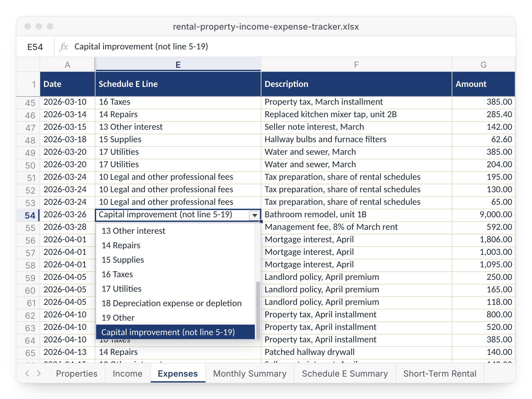Open the Short-Term Rental sheet tab
Screen dimensions: 532x399
(440, 373)
